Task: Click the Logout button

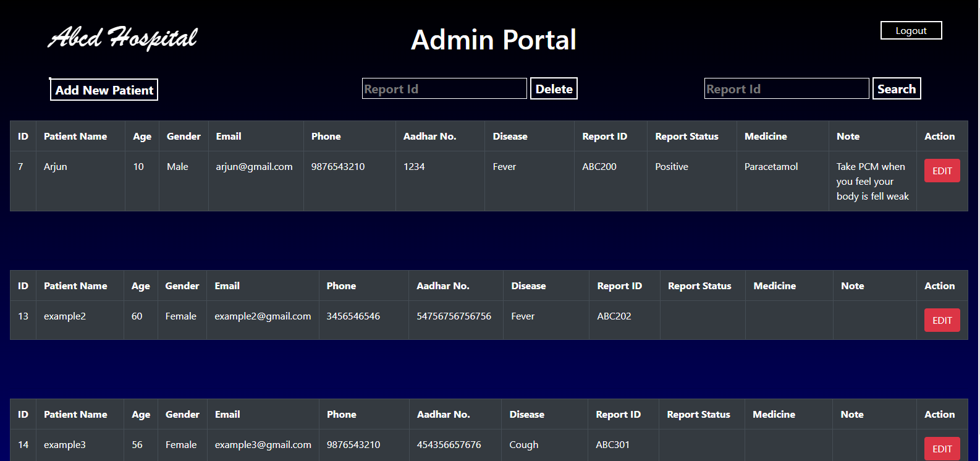Action: tap(911, 30)
